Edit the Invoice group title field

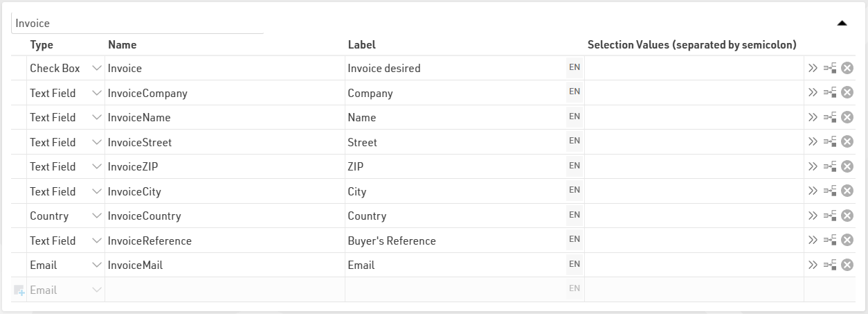[x=137, y=23]
